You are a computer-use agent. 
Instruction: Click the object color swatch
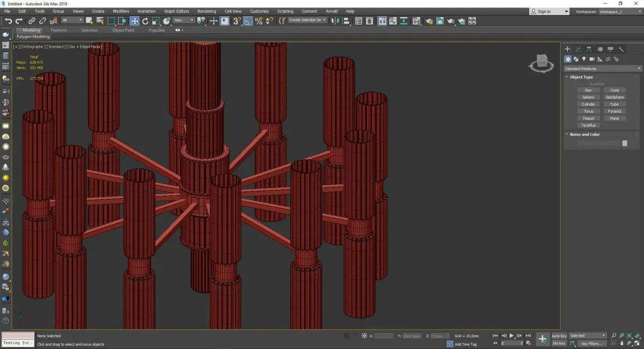click(624, 143)
